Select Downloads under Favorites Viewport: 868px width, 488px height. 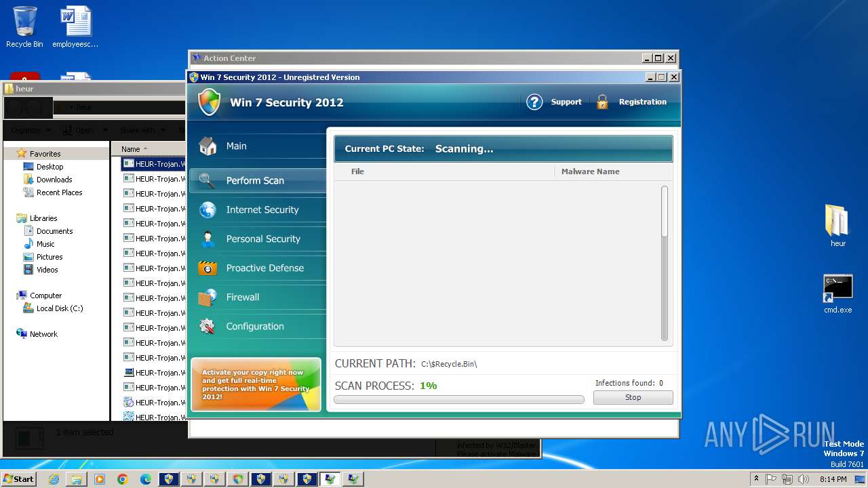(54, 180)
